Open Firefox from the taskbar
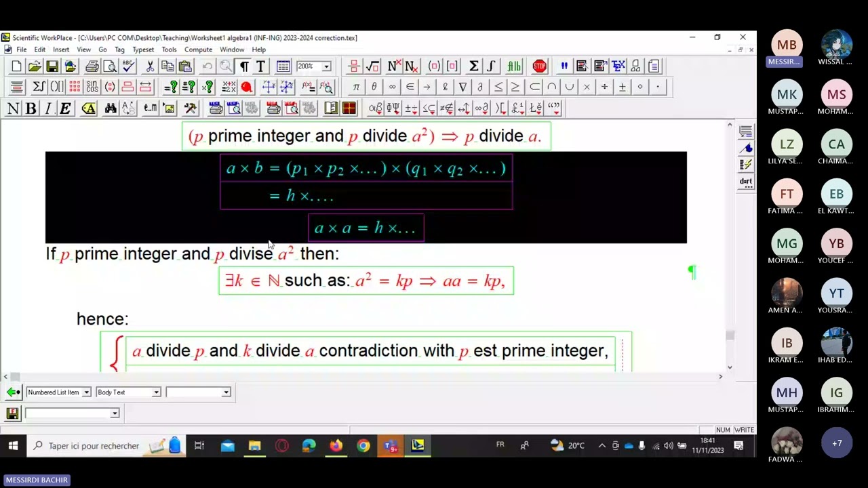Screen dimensions: 868x488 tap(336, 445)
